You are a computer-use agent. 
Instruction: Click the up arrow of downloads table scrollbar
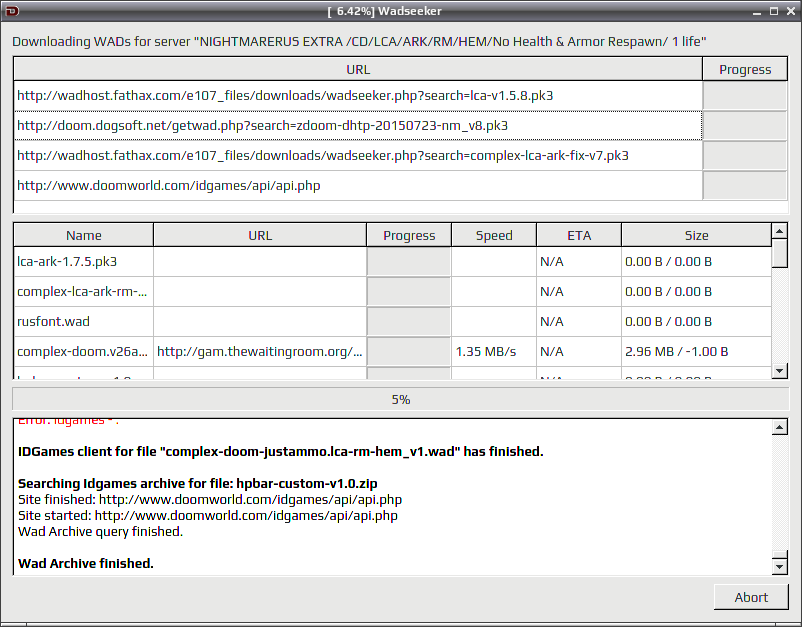tap(779, 231)
